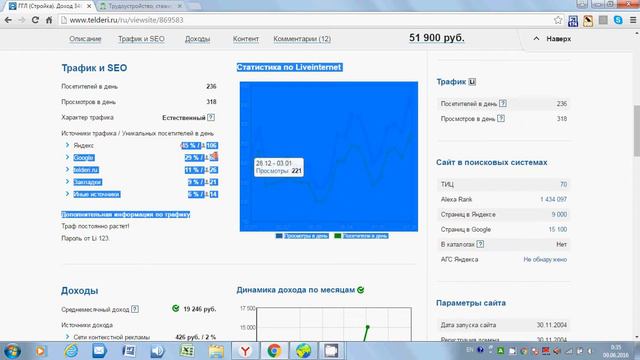Click the 51 900 руб. price
This screenshot has width=640, height=360.
tap(437, 38)
